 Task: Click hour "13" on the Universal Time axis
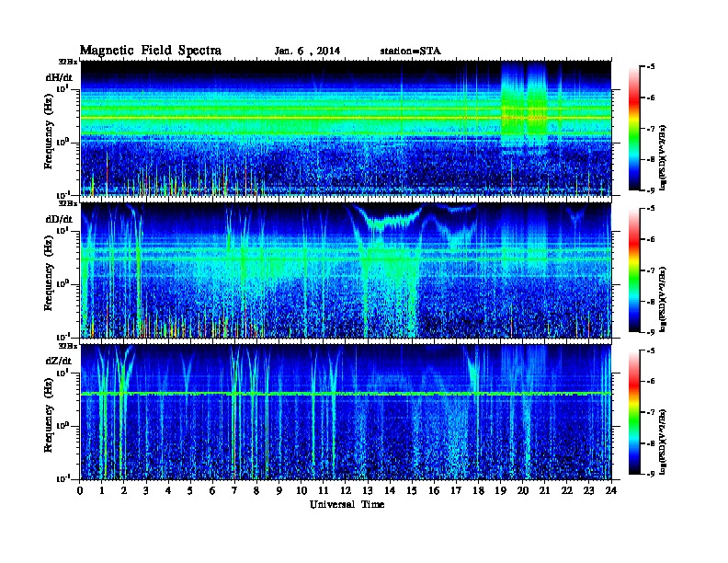pyautogui.click(x=368, y=490)
